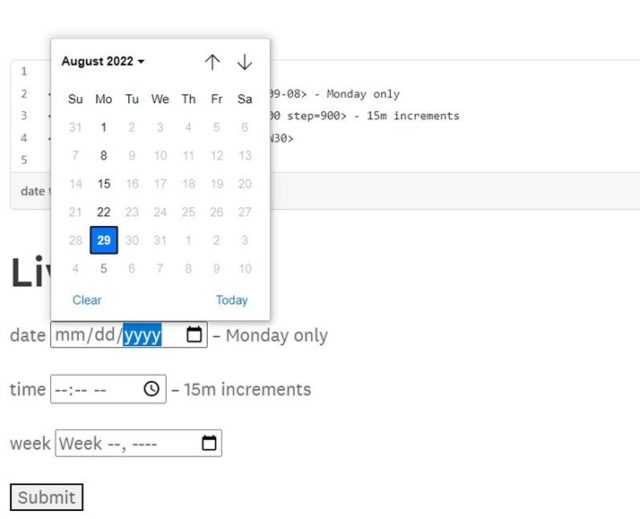The width and height of the screenshot is (640, 519).
Task: Go to previous month with up arrow
Action: tap(212, 62)
